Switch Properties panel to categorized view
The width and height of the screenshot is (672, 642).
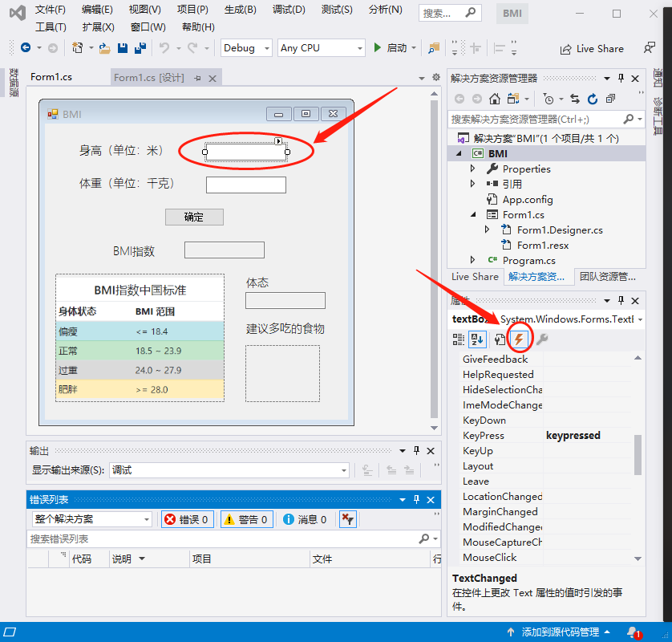click(458, 339)
